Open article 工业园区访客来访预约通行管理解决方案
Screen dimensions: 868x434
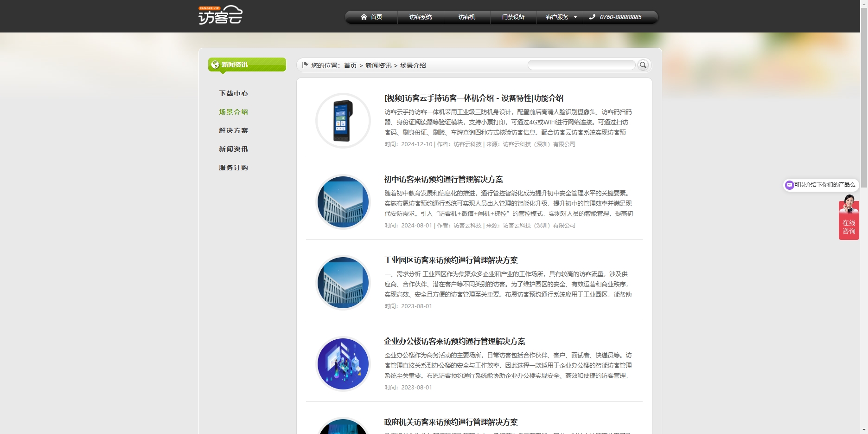[451, 260]
